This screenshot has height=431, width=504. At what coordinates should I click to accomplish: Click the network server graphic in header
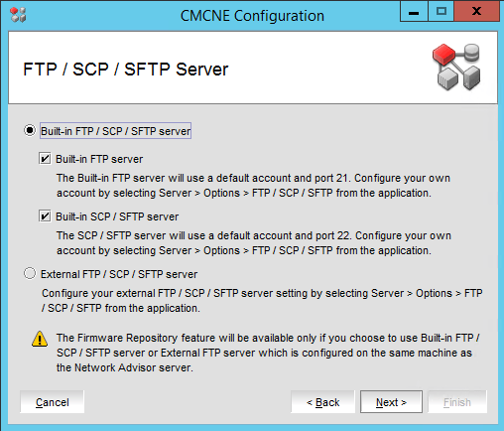[456, 67]
